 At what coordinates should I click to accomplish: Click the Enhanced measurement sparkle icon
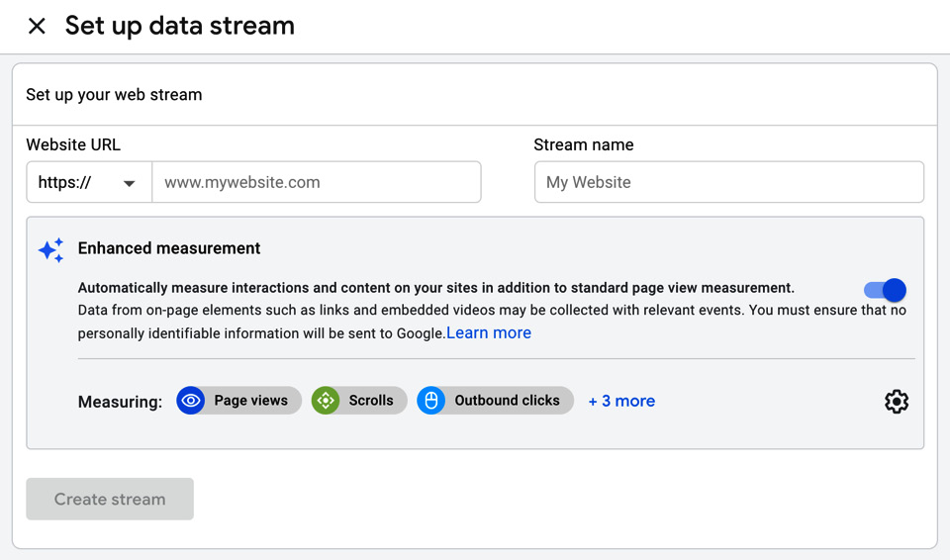click(x=50, y=249)
